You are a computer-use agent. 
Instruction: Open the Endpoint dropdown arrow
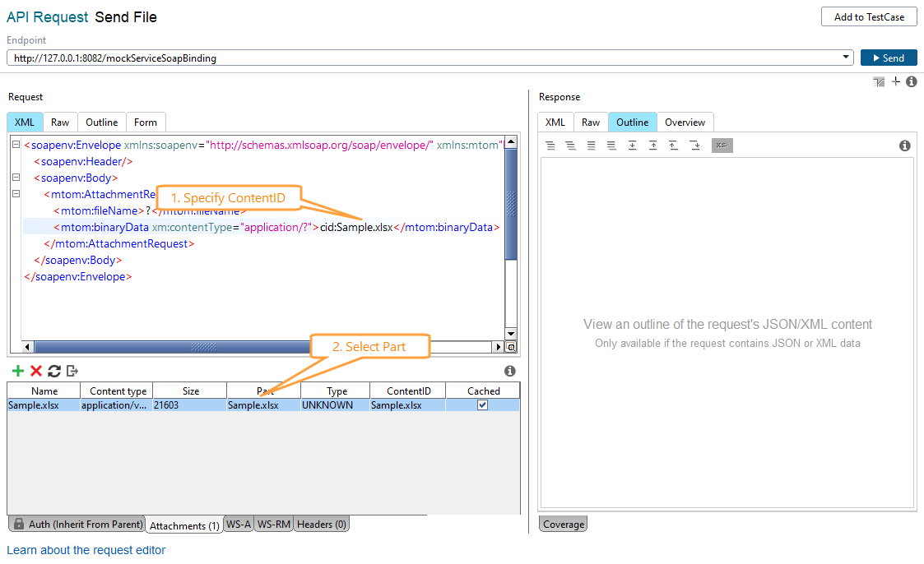click(x=847, y=58)
